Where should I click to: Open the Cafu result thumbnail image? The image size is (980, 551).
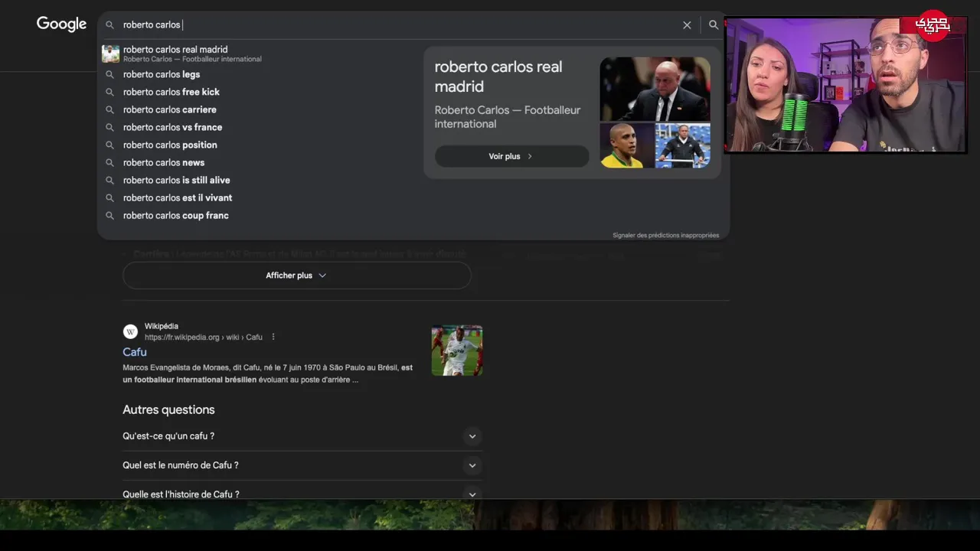pos(457,350)
